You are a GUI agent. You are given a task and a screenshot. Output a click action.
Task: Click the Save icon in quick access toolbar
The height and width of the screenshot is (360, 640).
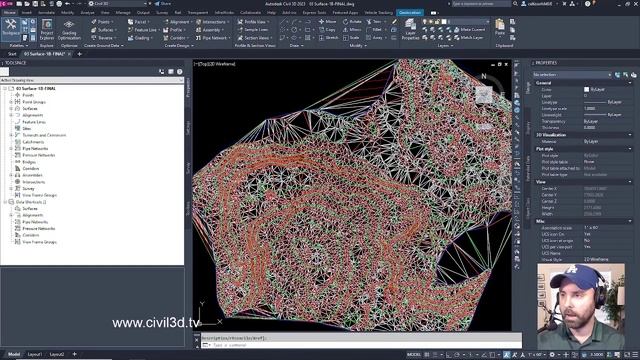pos(35,4)
